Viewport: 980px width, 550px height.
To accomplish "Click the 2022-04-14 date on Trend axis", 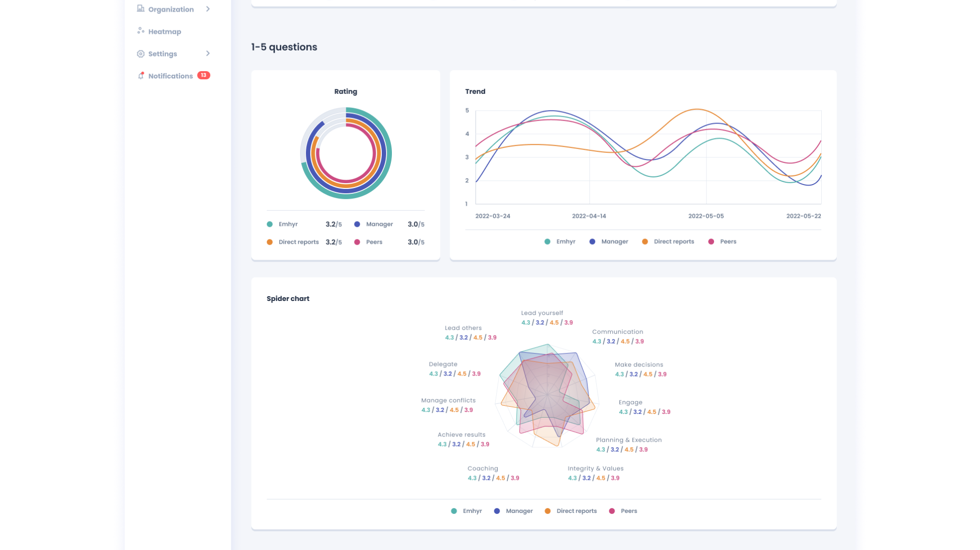I will 589,216.
